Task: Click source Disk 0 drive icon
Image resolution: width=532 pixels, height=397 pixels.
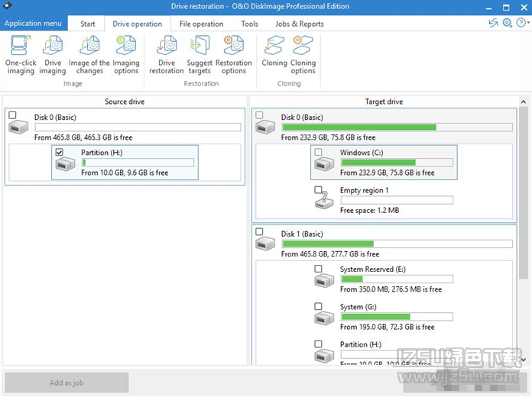Action: click(x=18, y=127)
